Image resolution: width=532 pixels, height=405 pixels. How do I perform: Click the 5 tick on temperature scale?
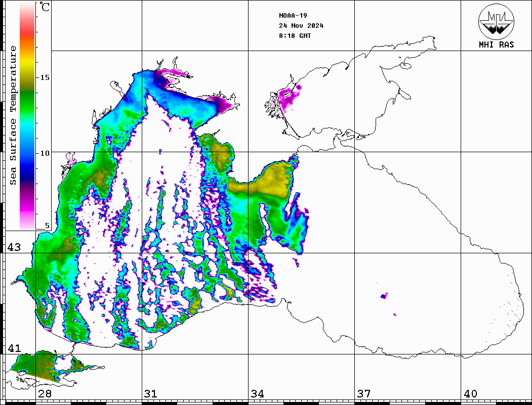click(47, 226)
